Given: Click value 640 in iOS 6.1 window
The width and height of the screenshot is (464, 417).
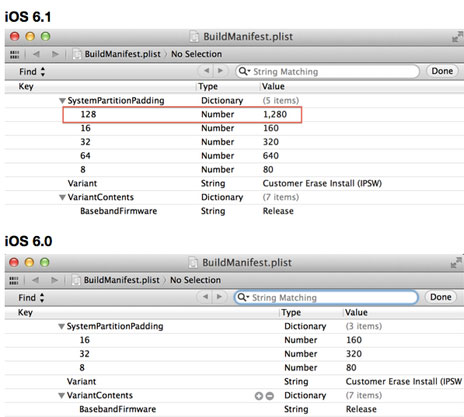Looking at the screenshot, I should pyautogui.click(x=271, y=156).
